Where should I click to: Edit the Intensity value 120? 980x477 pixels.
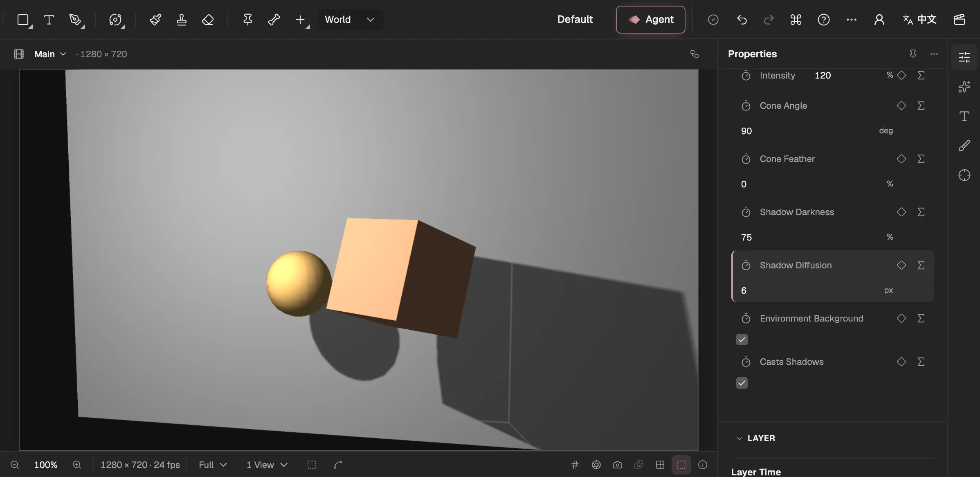[823, 75]
